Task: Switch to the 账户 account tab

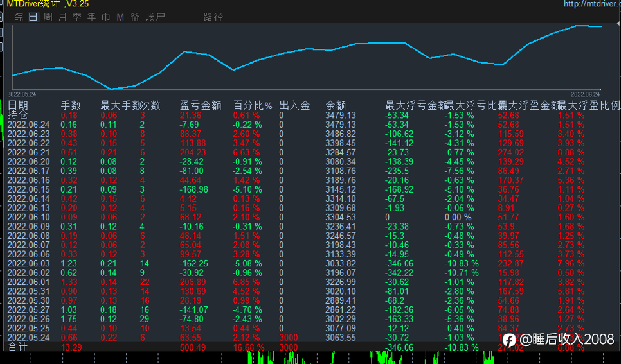Action: [155, 17]
